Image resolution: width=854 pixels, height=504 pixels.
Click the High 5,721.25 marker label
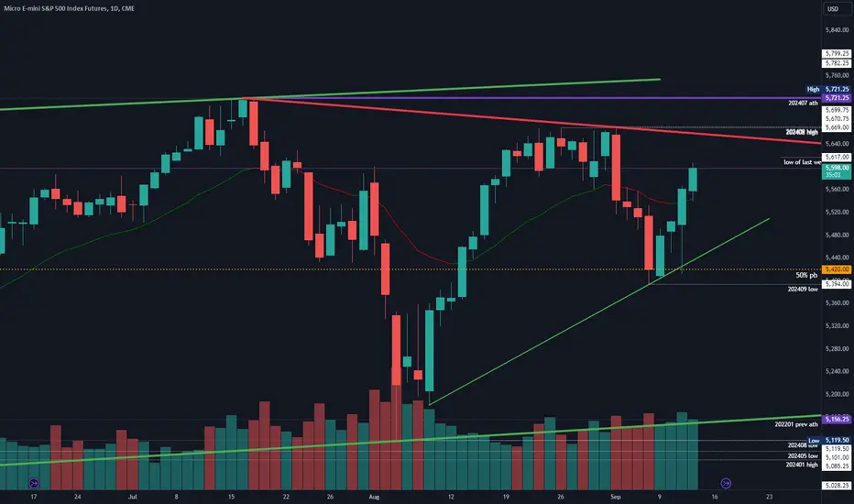827,89
